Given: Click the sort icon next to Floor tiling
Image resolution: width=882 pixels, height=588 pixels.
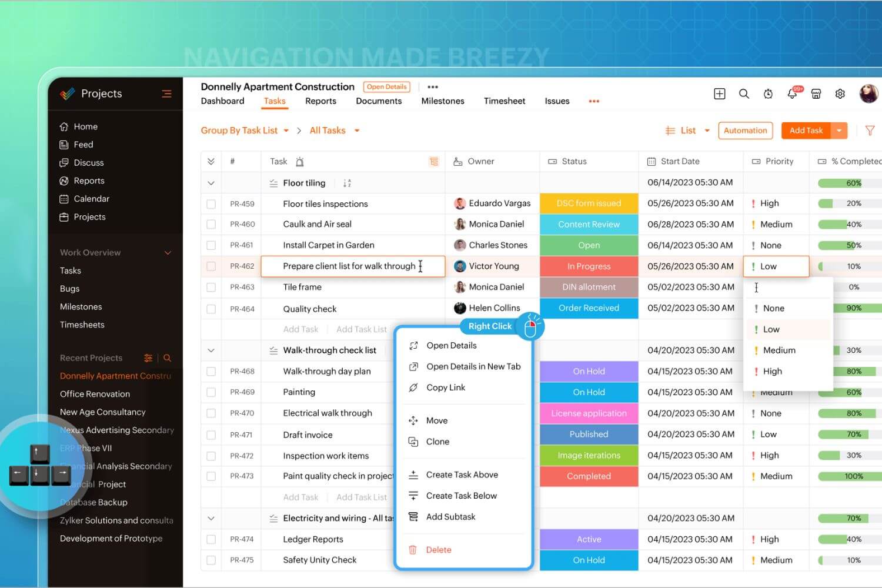Looking at the screenshot, I should click(x=347, y=183).
